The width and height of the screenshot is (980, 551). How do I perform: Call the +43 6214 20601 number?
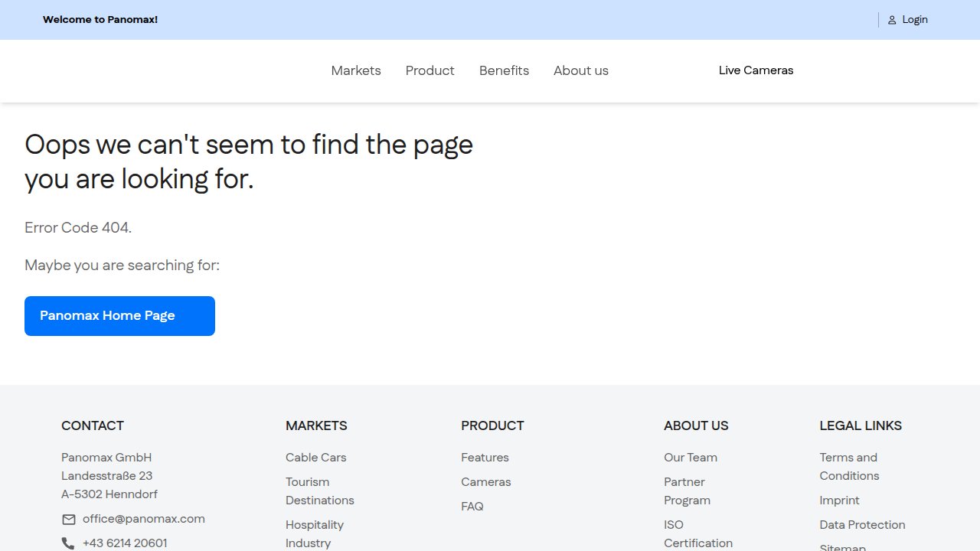125,543
